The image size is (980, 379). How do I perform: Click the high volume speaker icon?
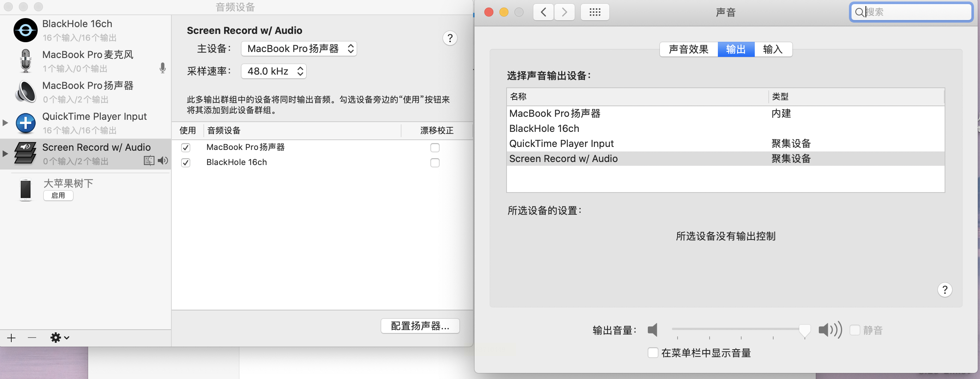pos(830,330)
